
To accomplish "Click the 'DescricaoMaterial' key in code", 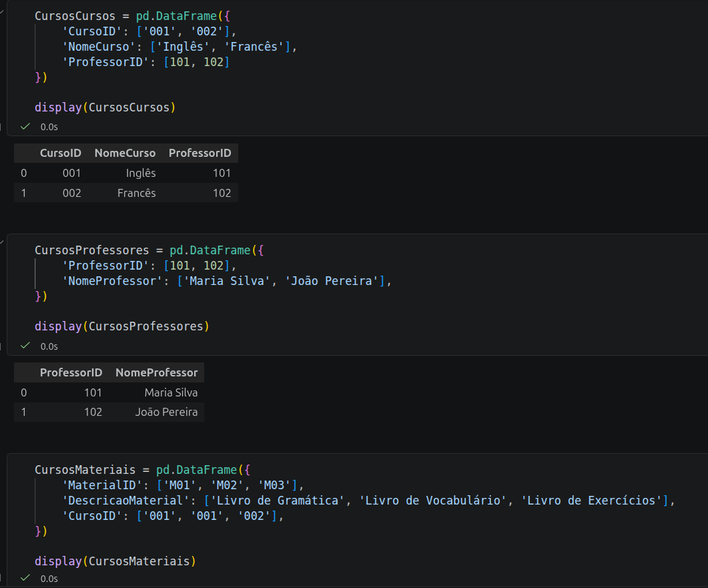I will [x=125, y=501].
